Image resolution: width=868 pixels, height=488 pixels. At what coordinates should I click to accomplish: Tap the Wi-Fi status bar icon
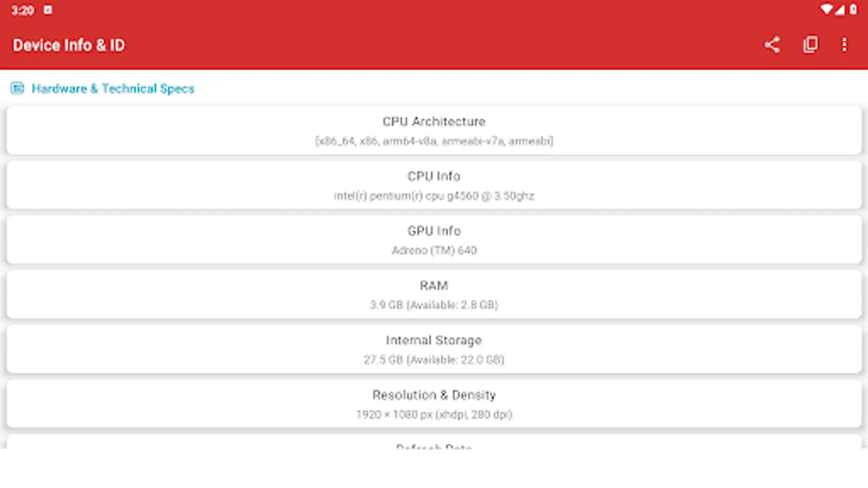coord(827,9)
